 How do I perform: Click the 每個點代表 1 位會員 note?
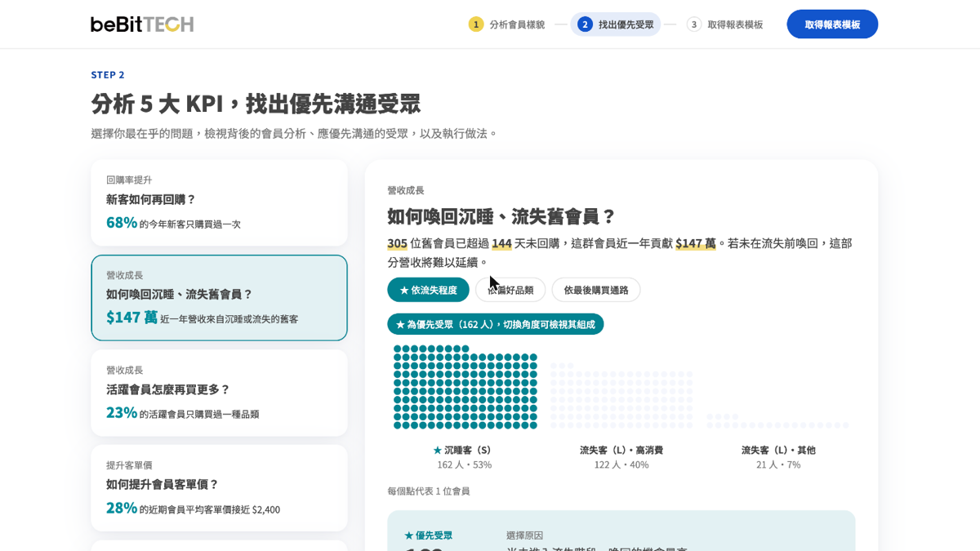pos(429,491)
